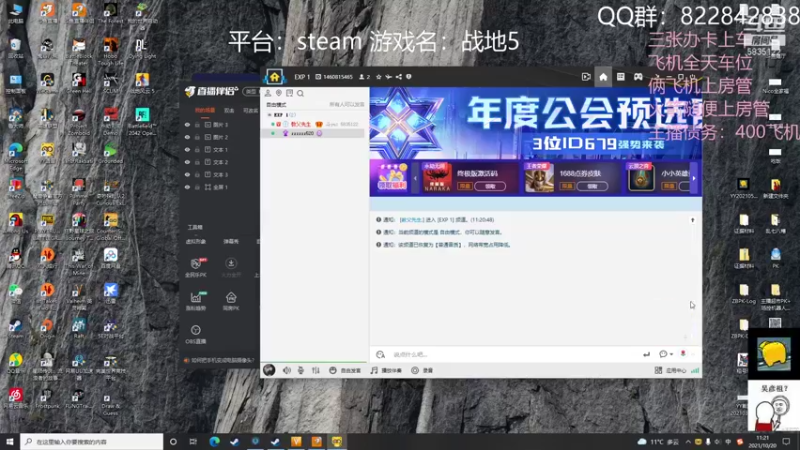The width and height of the screenshot is (800, 450).
Task: Select the highlighted second user row ending 620
Action: click(x=313, y=133)
